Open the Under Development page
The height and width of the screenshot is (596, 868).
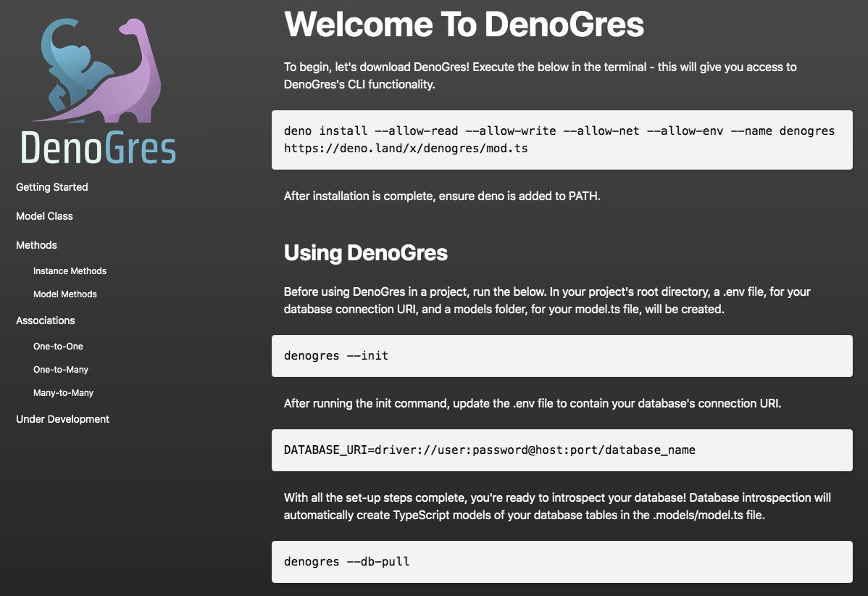tap(62, 419)
